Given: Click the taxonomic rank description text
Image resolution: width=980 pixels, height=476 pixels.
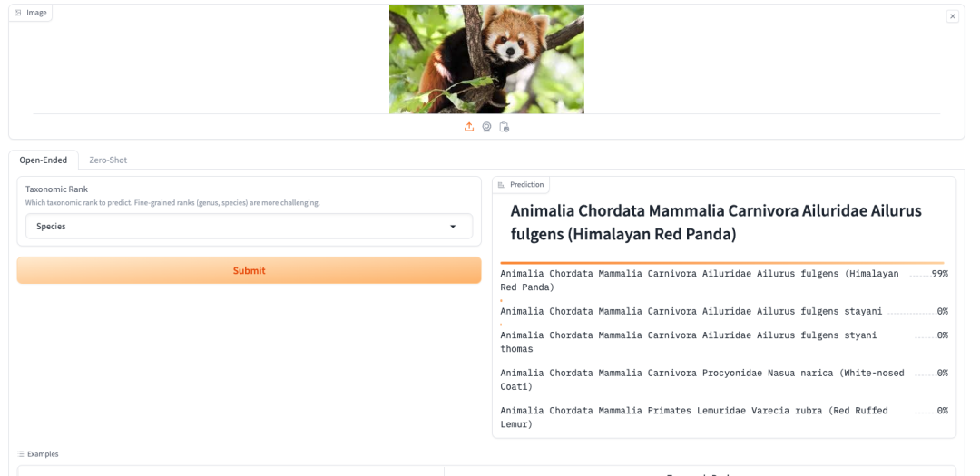Looking at the screenshot, I should tap(172, 202).
